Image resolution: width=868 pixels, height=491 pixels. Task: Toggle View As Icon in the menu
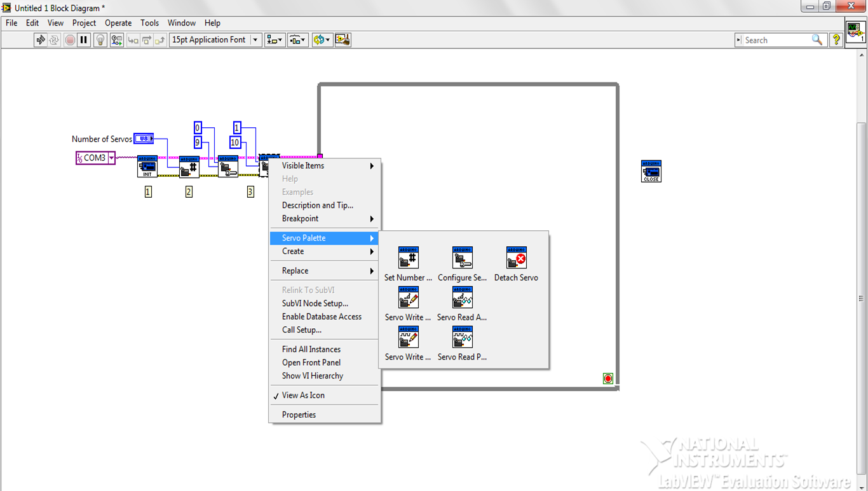click(x=303, y=395)
